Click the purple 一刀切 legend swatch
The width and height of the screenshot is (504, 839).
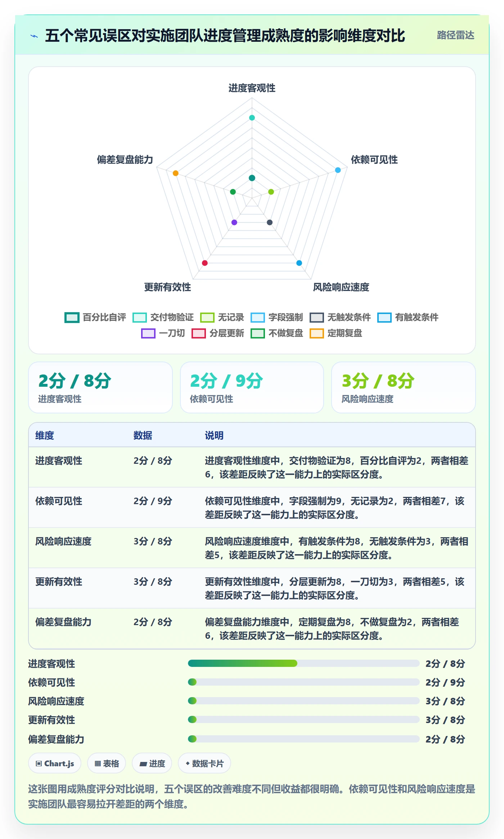tap(148, 333)
